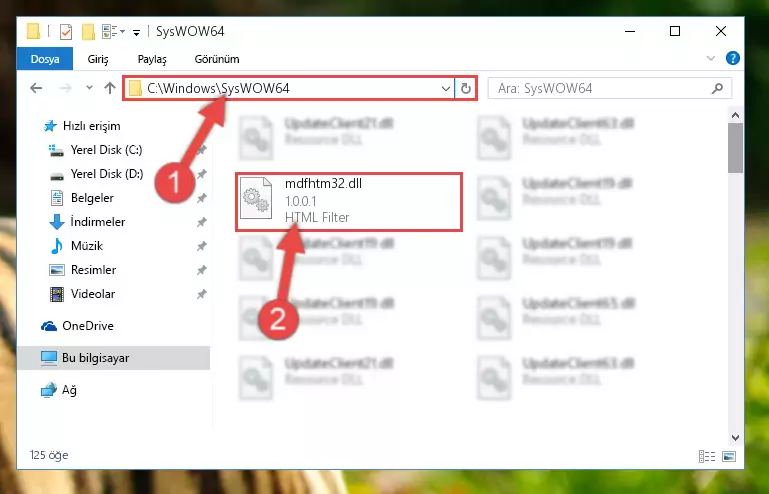Switch to the Paylaş ribbon tab
The image size is (769, 494).
pyautogui.click(x=152, y=59)
